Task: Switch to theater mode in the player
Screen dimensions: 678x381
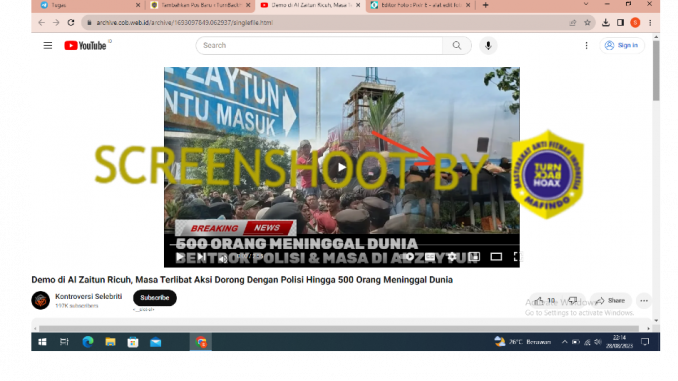Action: click(x=496, y=257)
